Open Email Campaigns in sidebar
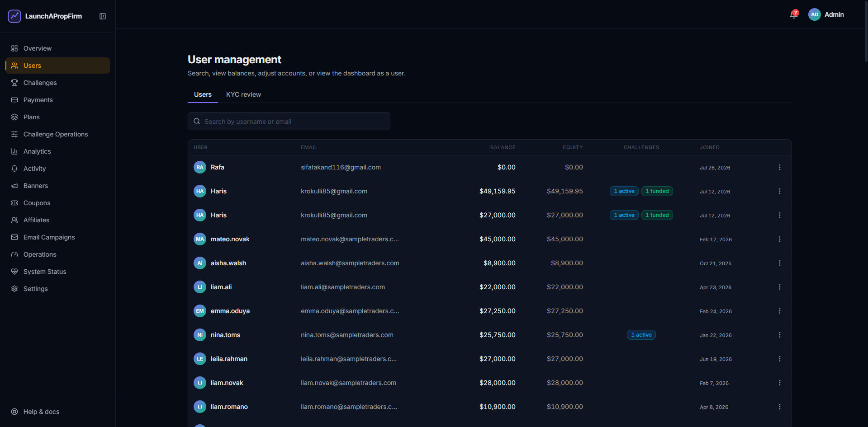Viewport: 868px width, 427px height. click(57, 237)
